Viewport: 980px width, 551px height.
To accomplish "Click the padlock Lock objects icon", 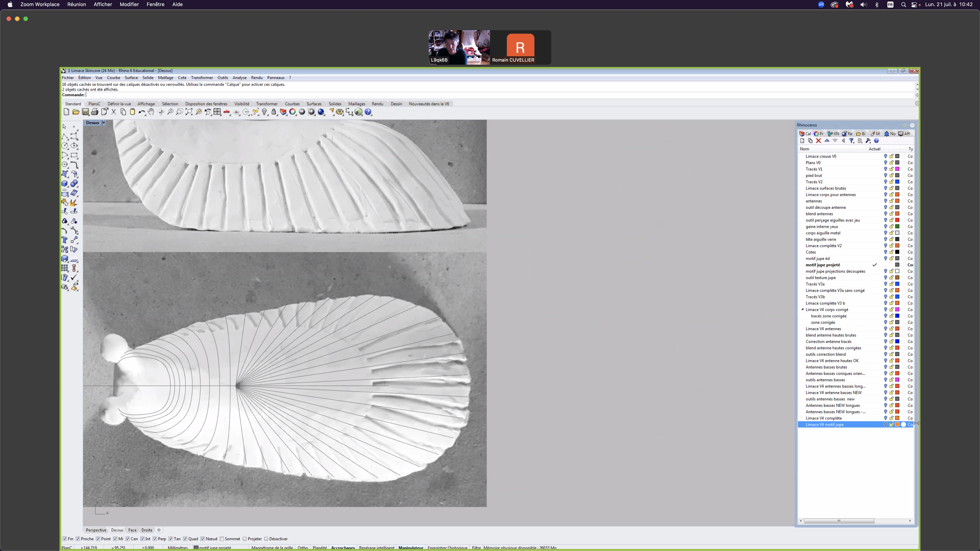I will (x=274, y=112).
